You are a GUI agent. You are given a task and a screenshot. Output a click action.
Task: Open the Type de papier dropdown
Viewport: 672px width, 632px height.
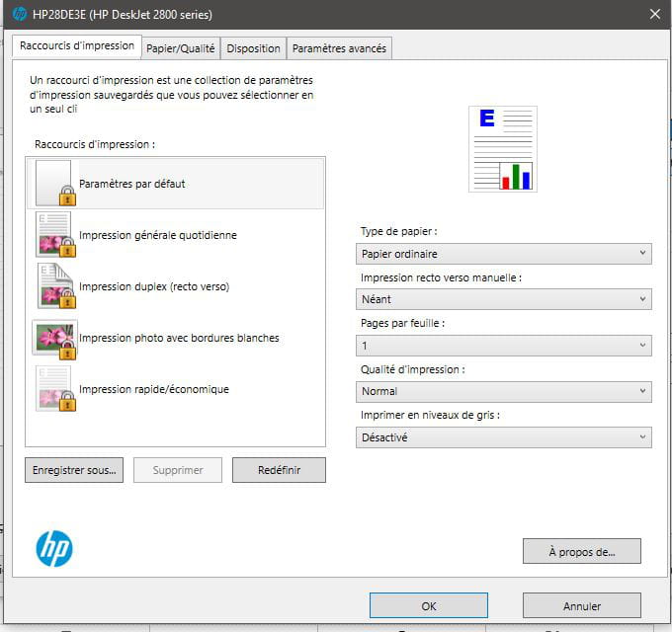504,254
